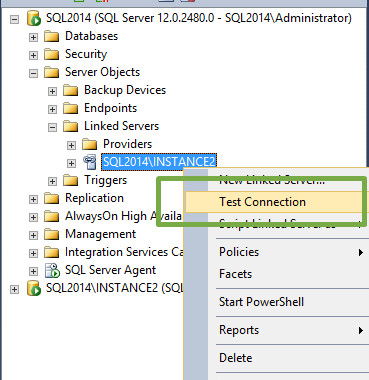Expand the AlwaysOn High Availability node
The image size is (369, 380).
coord(33,217)
